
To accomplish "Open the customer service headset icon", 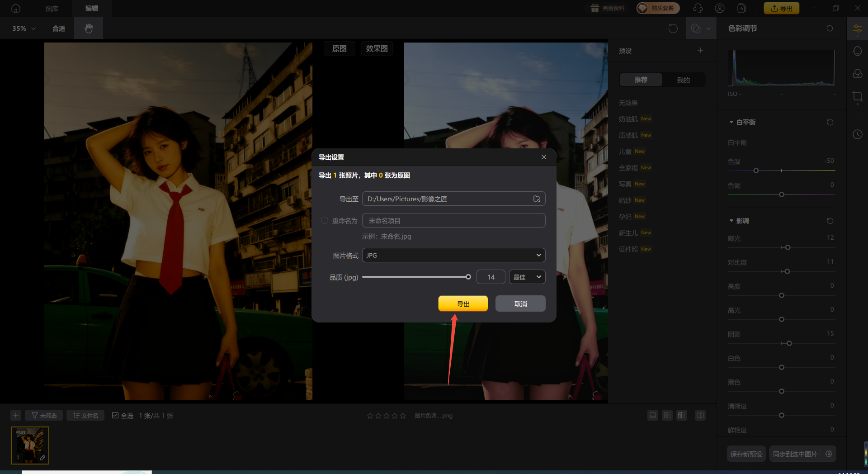I will pyautogui.click(x=698, y=8).
